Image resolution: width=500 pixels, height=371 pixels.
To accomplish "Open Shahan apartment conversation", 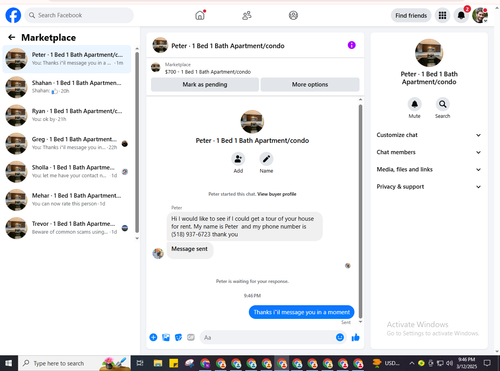I will click(67, 87).
